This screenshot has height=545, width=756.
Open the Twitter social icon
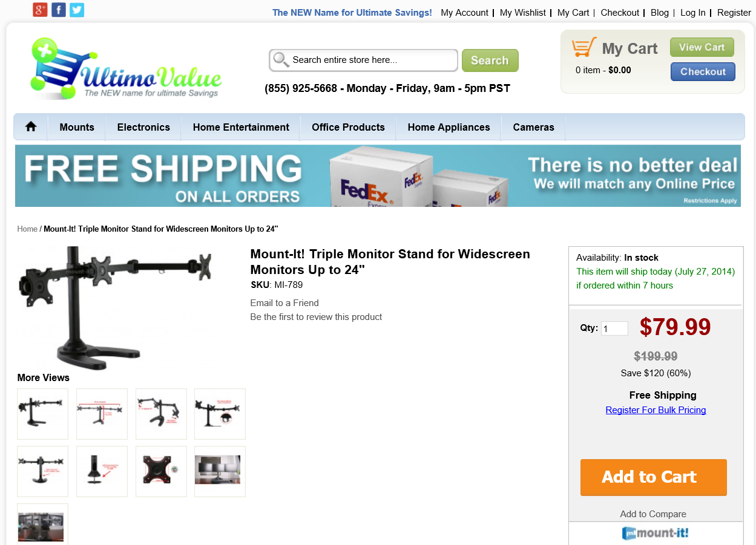click(77, 10)
